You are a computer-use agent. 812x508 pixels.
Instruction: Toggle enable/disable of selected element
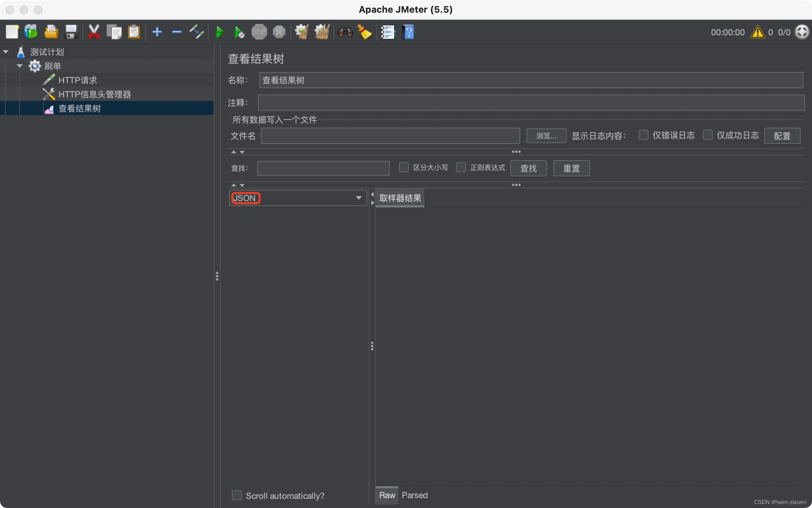197,32
